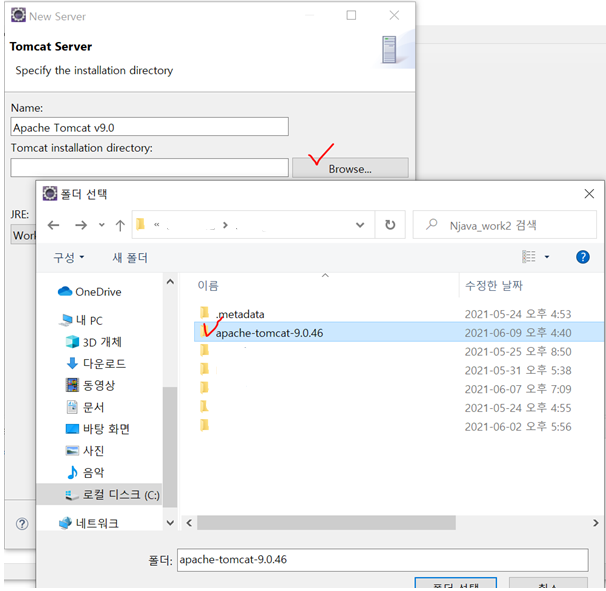
Task: Open 동영상 folder
Action: (x=90, y=385)
